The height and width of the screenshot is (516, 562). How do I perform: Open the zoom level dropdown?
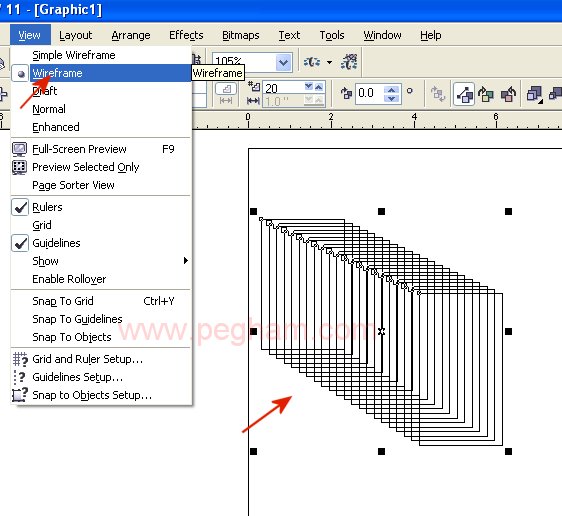point(284,63)
